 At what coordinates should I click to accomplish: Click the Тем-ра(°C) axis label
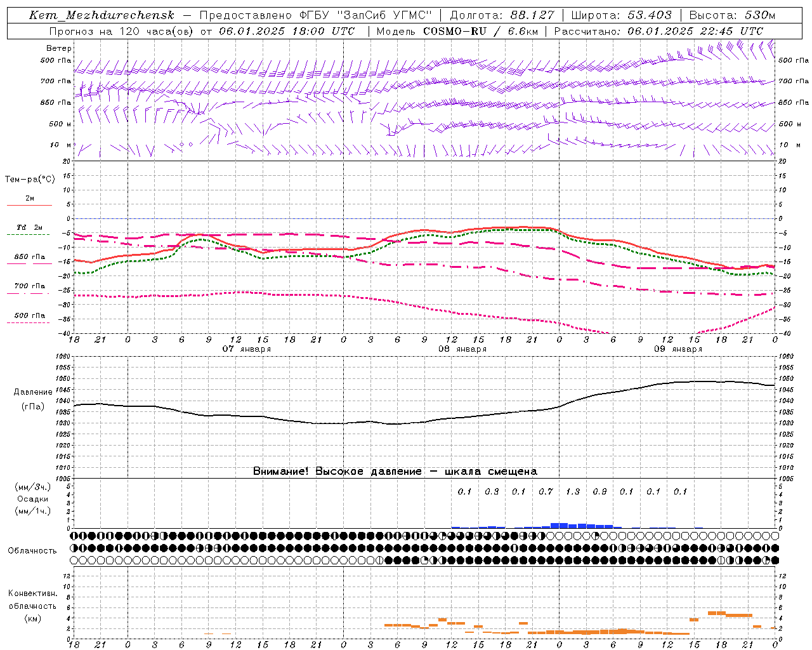30,180
